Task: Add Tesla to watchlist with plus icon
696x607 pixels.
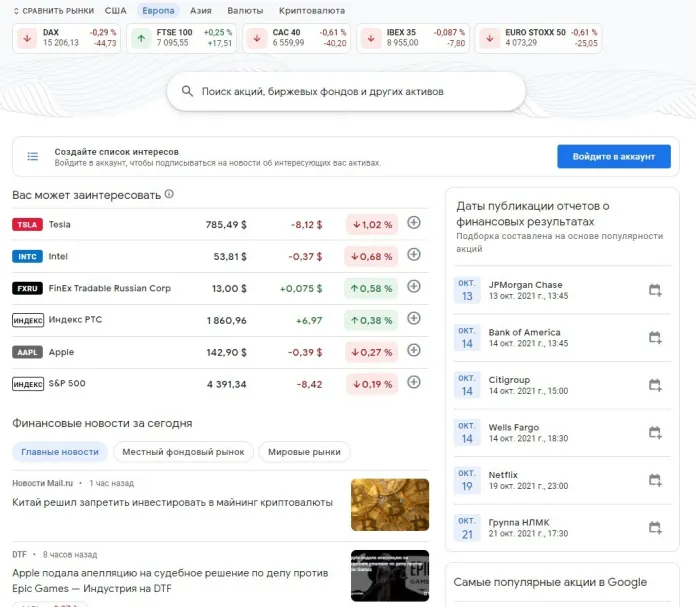Action: [x=414, y=222]
